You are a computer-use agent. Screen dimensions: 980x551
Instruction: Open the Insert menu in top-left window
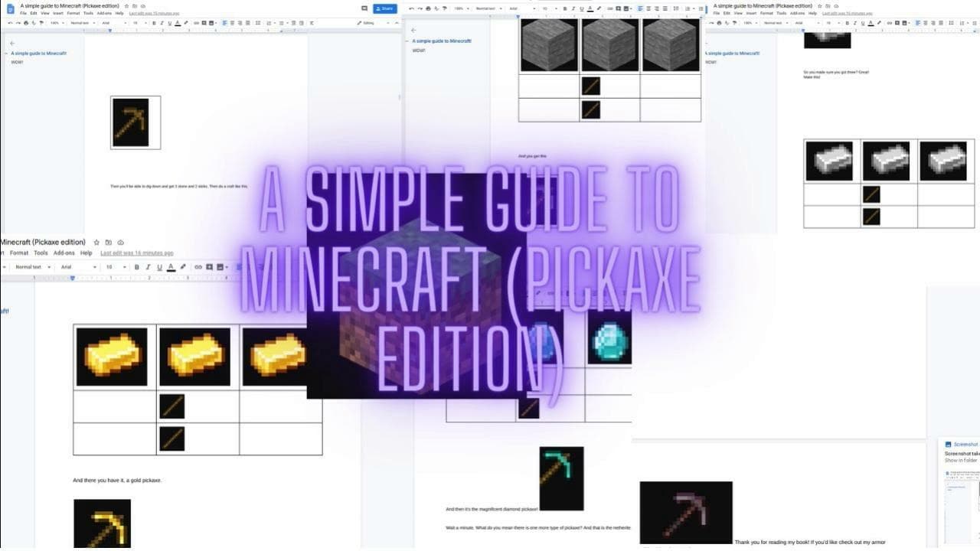[58, 13]
